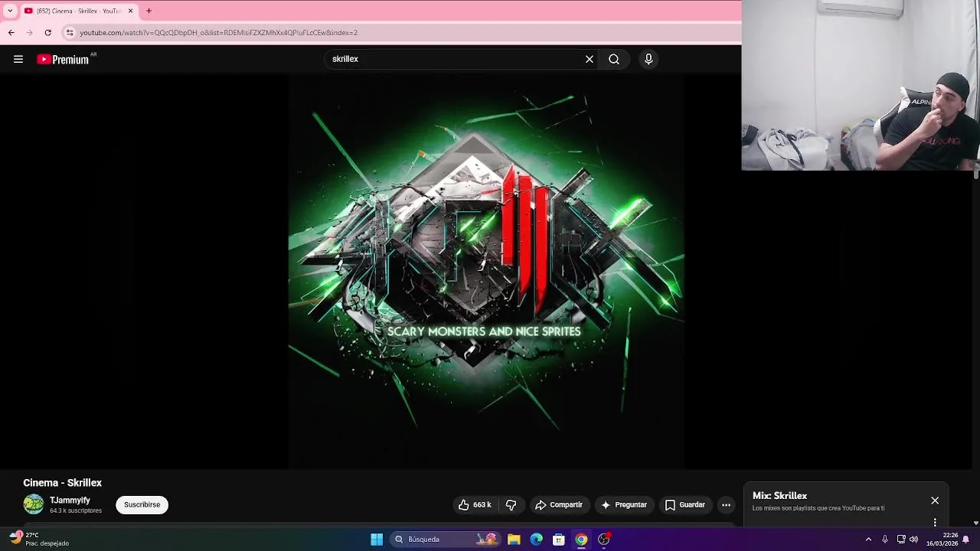Go back in the browser
The width and height of the screenshot is (980, 551).
coord(11,33)
